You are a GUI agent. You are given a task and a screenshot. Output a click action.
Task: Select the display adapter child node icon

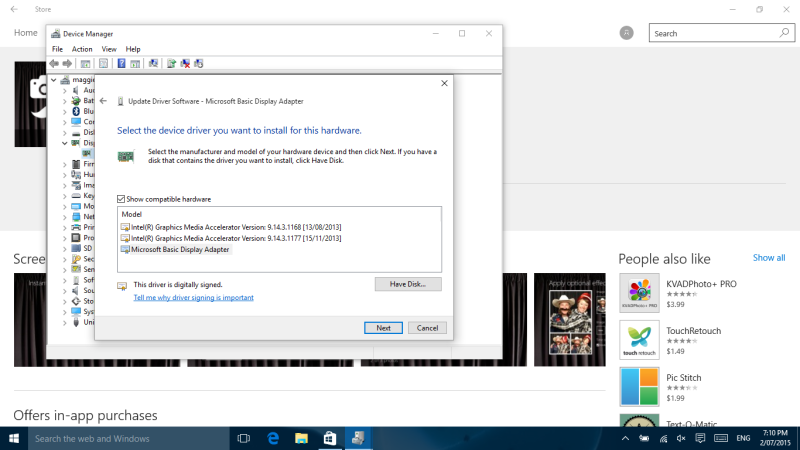[87, 153]
